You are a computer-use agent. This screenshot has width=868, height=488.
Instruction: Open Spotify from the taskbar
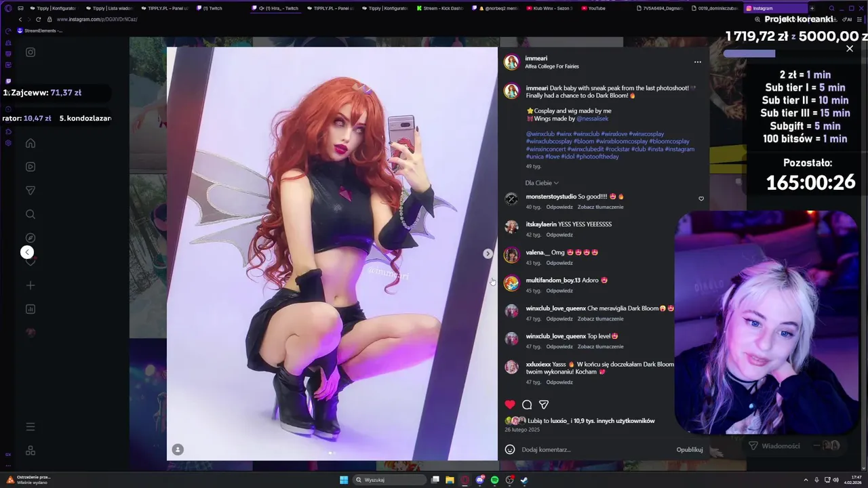point(494,480)
